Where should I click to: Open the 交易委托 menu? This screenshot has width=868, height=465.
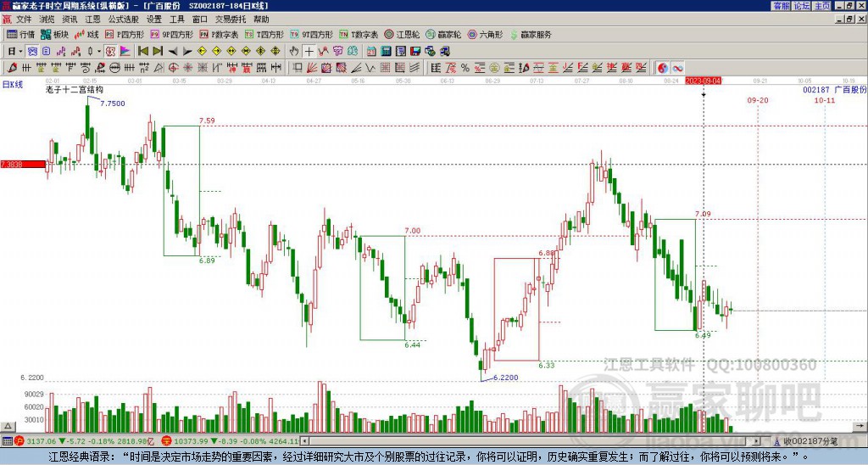(x=231, y=20)
